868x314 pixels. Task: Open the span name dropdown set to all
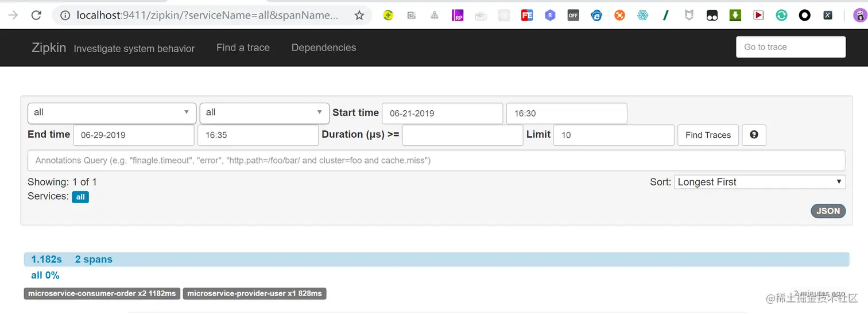pyautogui.click(x=264, y=113)
